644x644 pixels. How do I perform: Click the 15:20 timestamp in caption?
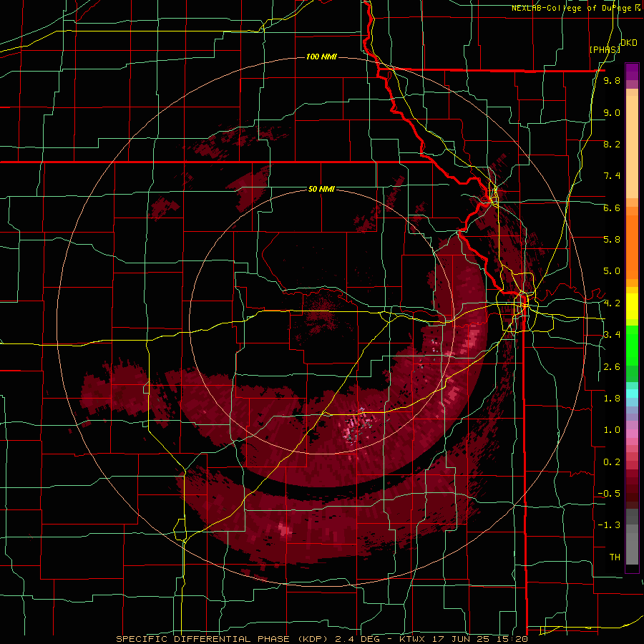point(511,639)
